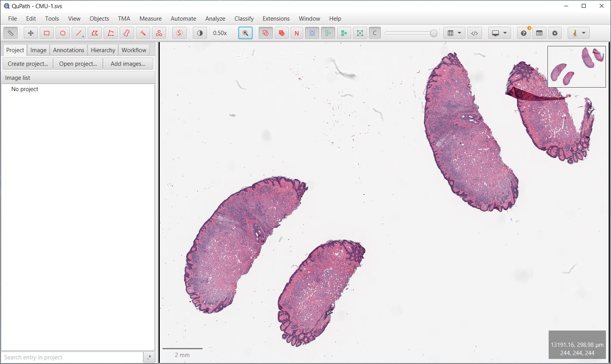The height and width of the screenshot is (364, 611).
Task: Select the Wand tool
Action: pyautogui.click(x=143, y=33)
